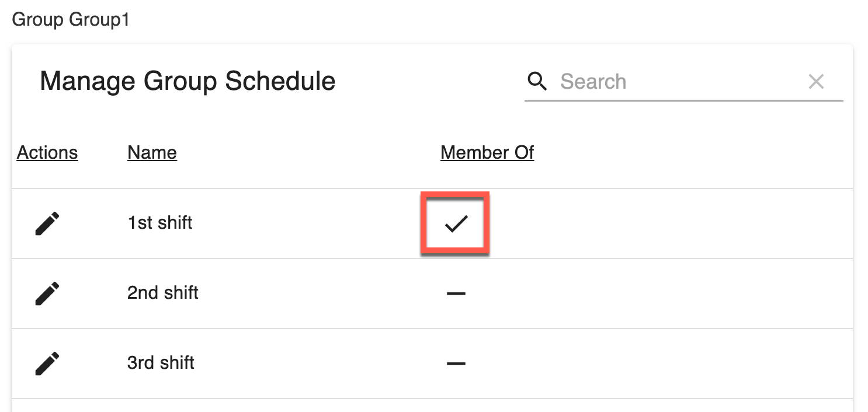The height and width of the screenshot is (412, 868).
Task: Sort by the Name column header
Action: point(152,153)
